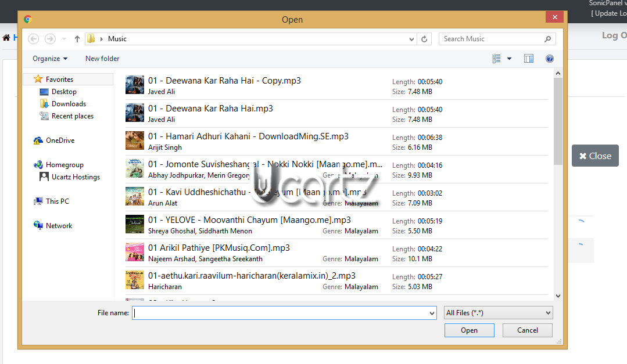The width and height of the screenshot is (627, 364).
Task: Select YELOVE - Moovanthi Chayum mp3
Action: pos(336,225)
